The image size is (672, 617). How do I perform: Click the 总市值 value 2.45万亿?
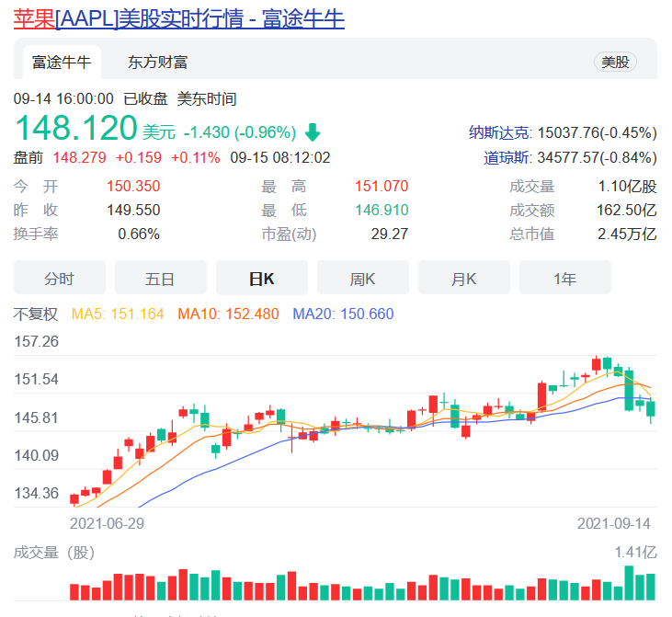tap(627, 234)
